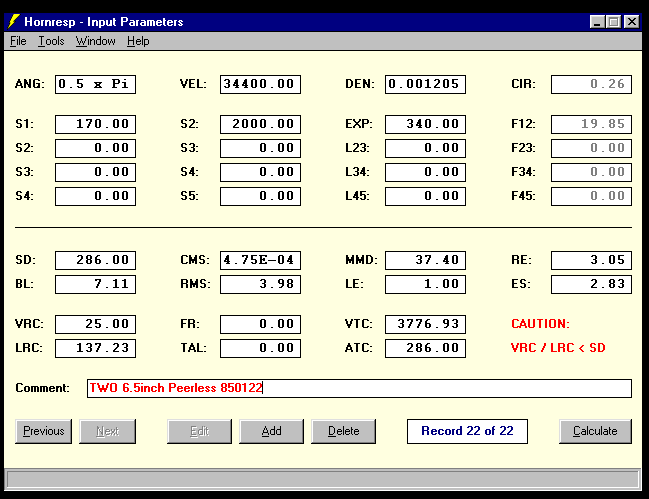The image size is (649, 499).
Task: Minimize the Hornresp window
Action: [596, 22]
